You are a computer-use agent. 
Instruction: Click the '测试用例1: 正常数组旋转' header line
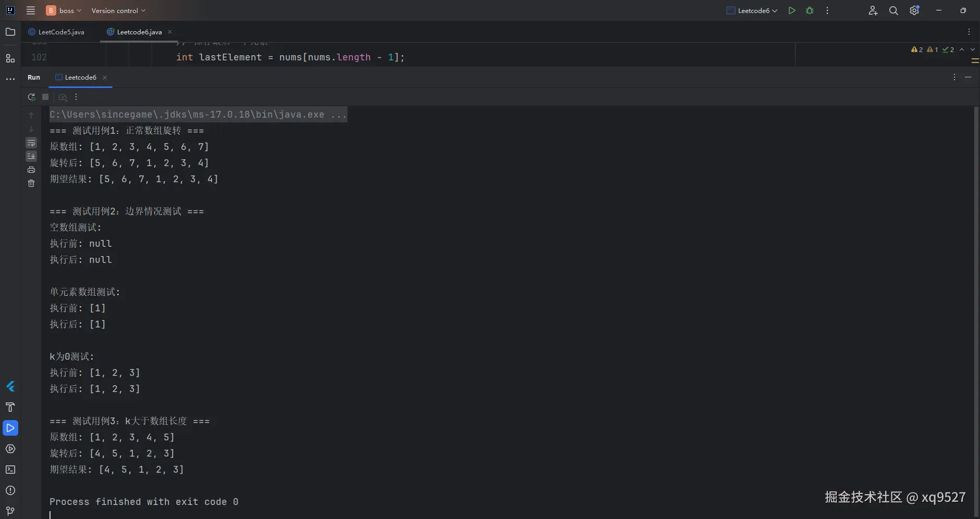(127, 131)
